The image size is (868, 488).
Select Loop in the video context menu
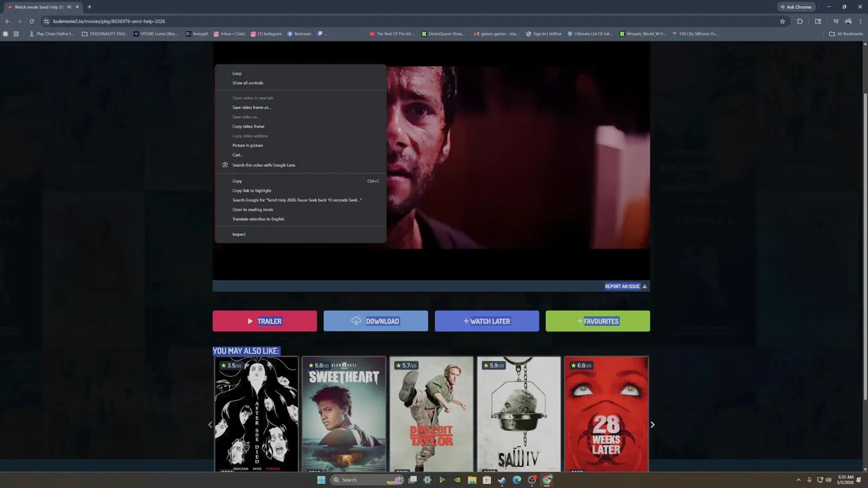[300, 73]
